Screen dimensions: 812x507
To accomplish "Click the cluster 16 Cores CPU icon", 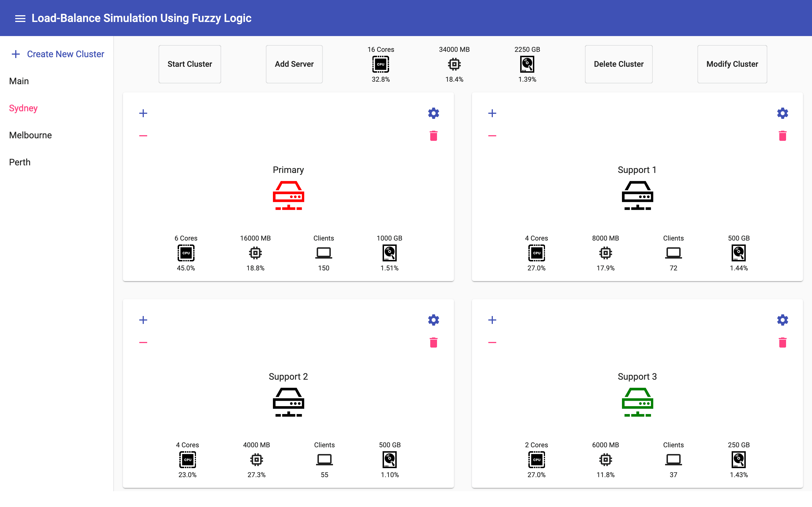I will tap(381, 64).
